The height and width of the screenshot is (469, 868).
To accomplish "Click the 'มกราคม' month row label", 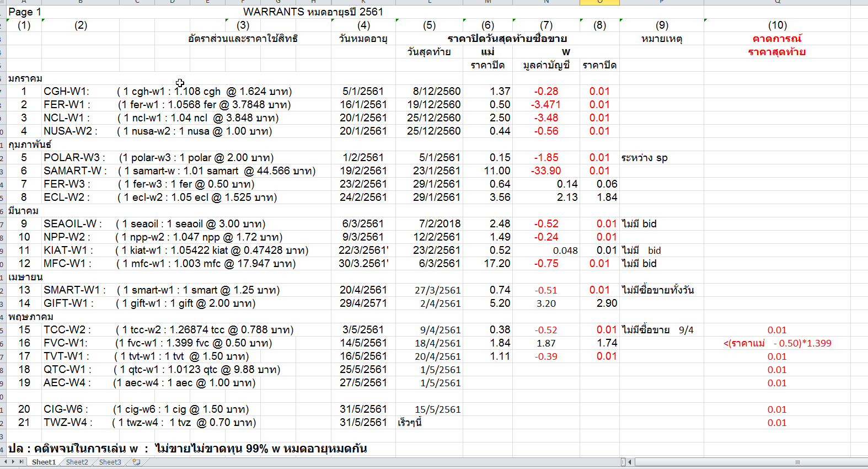I will pyautogui.click(x=25, y=78).
